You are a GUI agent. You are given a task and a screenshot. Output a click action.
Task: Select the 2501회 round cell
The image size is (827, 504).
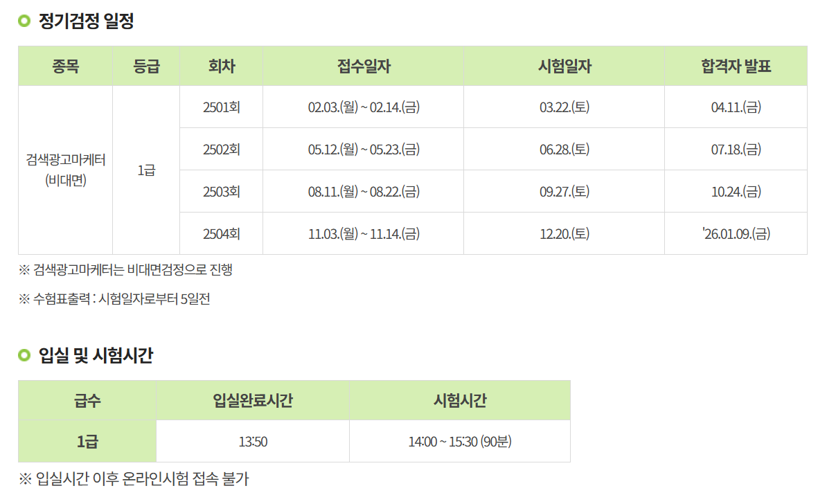coord(221,107)
